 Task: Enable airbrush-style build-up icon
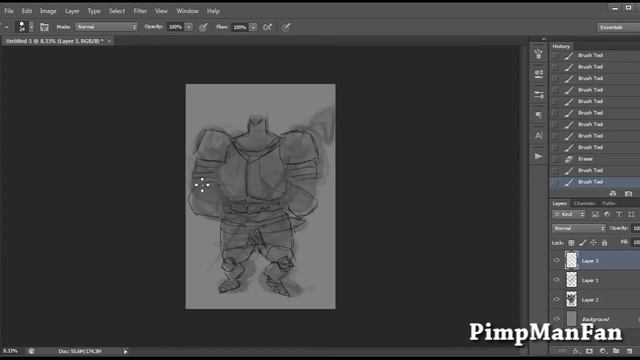267,27
